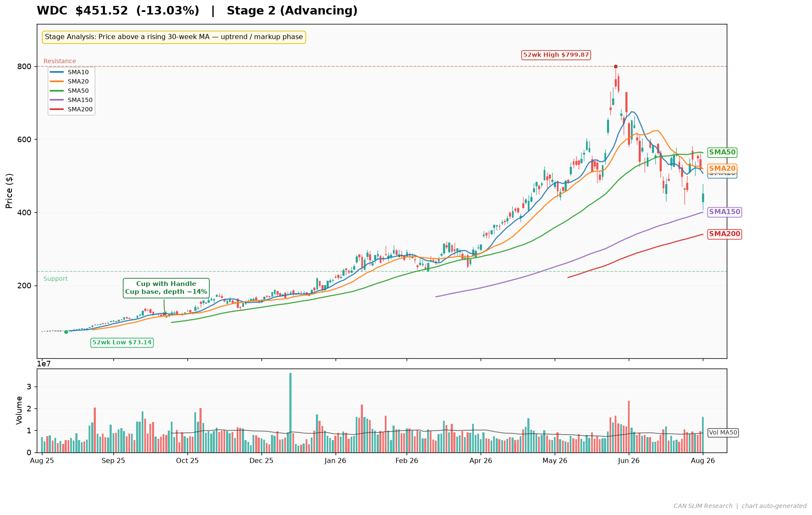
Task: Click the 3 tick on volume axis
Action: point(29,387)
